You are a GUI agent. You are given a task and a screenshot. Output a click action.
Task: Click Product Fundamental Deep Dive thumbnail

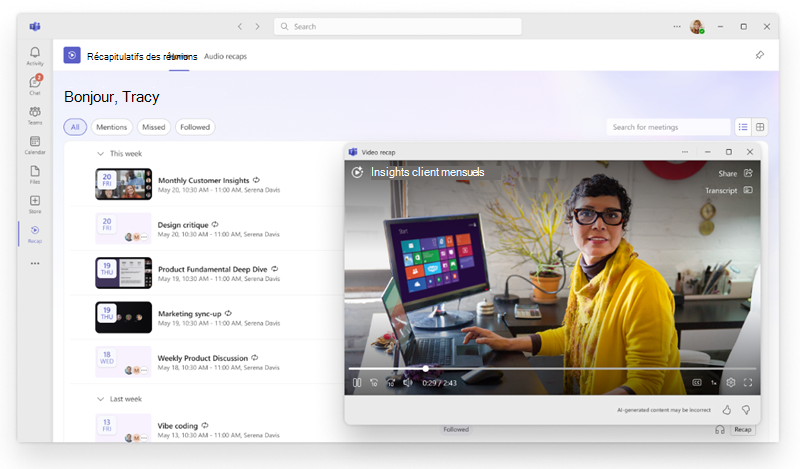tap(123, 273)
